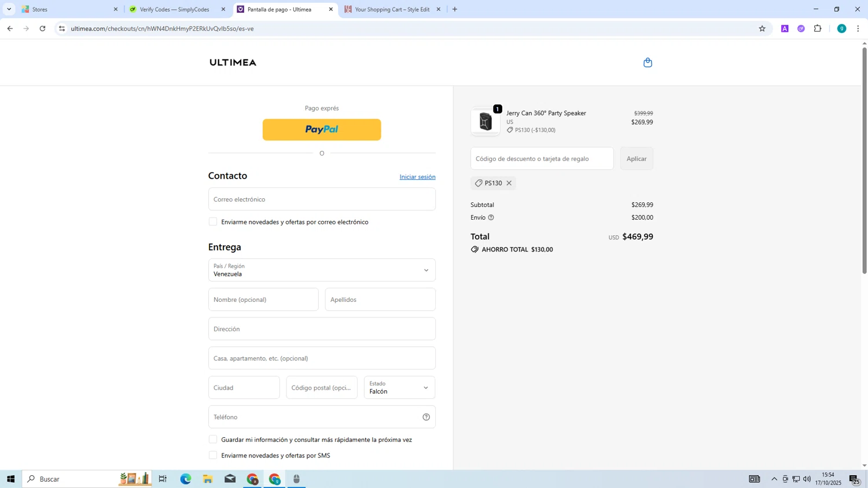Viewport: 868px width, 488px height.
Task: Open the Estado dropdown showing Falcón
Action: [x=399, y=387]
